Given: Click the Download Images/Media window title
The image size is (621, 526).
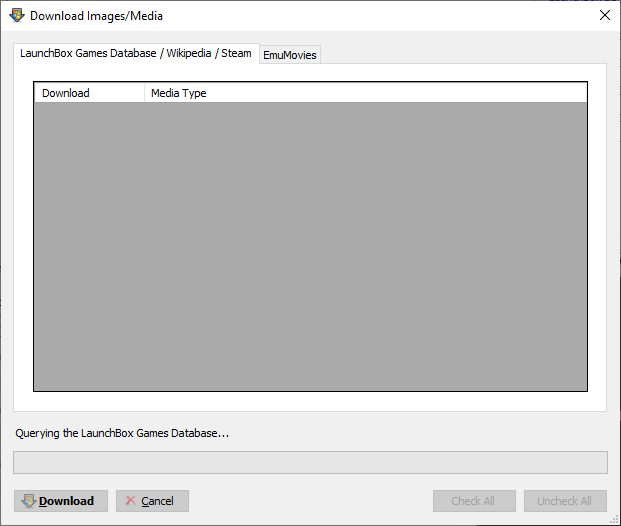Looking at the screenshot, I should coord(96,16).
